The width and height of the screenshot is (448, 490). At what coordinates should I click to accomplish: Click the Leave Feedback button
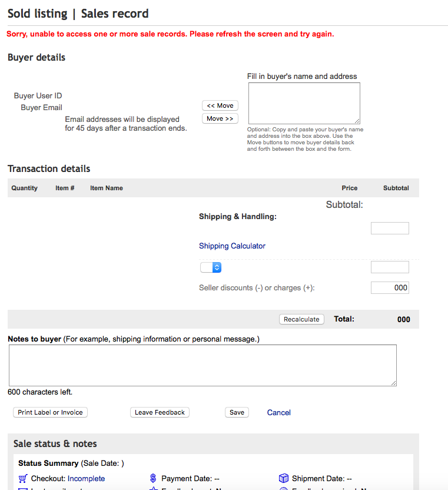click(x=160, y=412)
